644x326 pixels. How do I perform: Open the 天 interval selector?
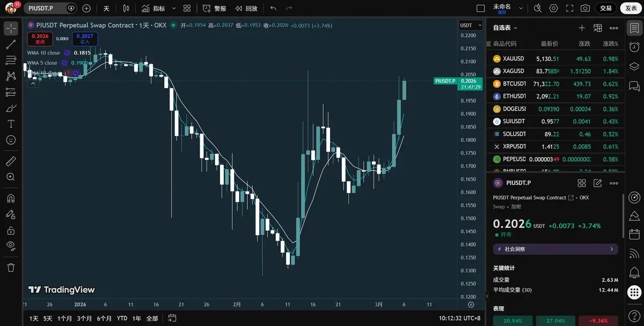pyautogui.click(x=106, y=8)
